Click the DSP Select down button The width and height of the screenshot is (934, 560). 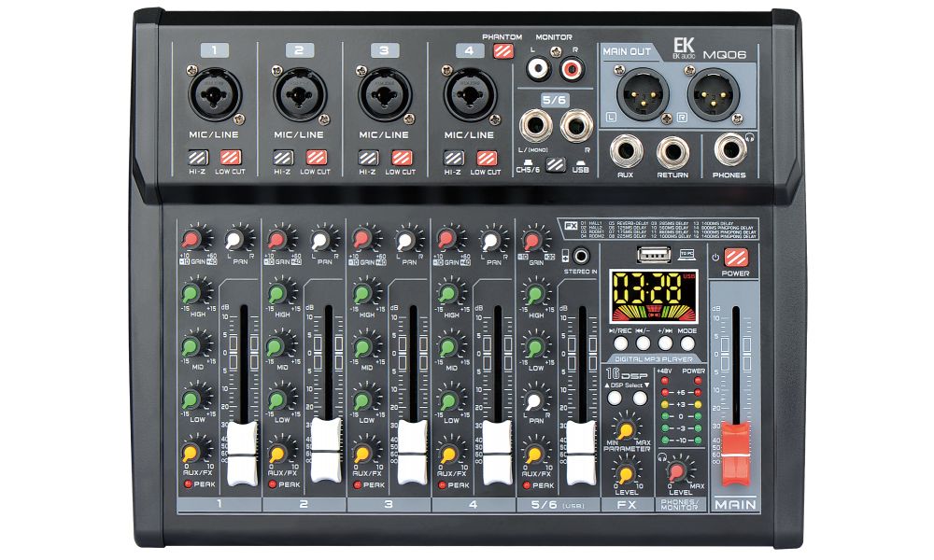(640, 399)
